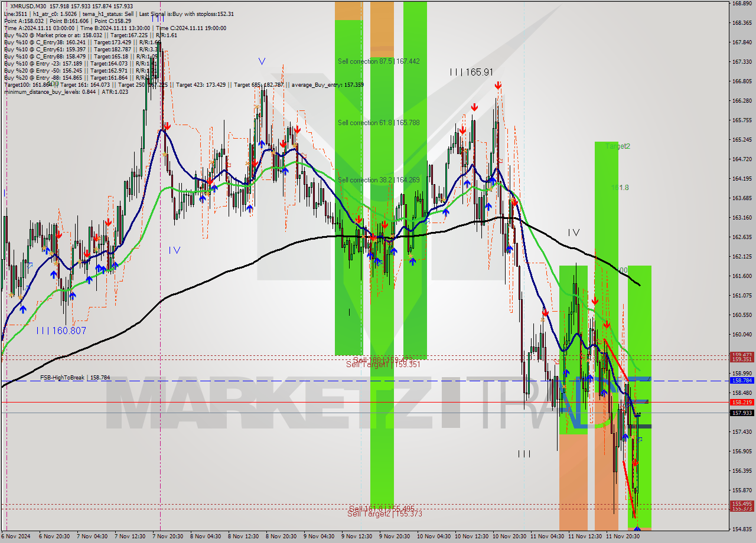Image resolution: width=756 pixels, height=543 pixels.
Task: Select the 'I I I 160.807' wave label
Action: click(61, 331)
